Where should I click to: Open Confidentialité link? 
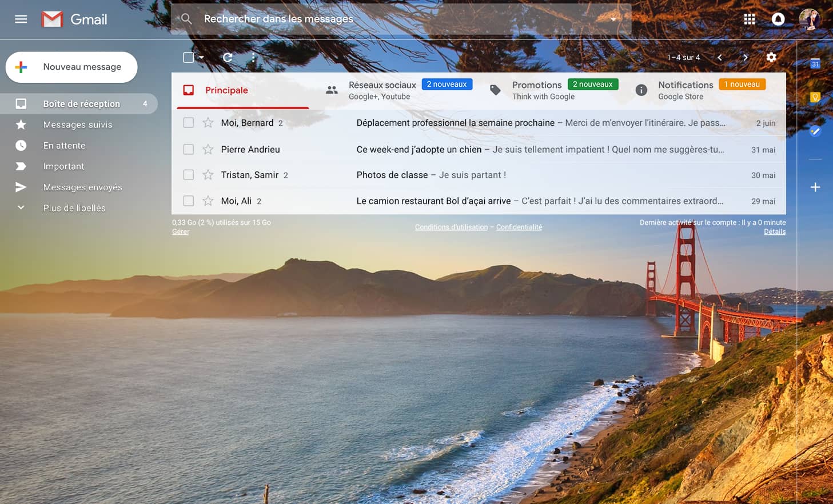(519, 227)
